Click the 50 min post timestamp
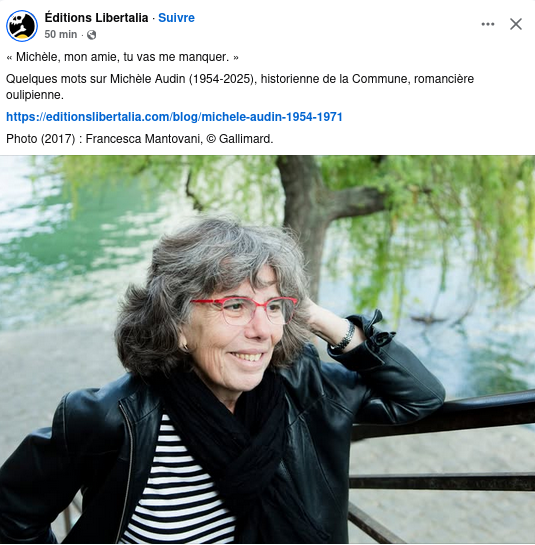535x545 pixels. 61,34
